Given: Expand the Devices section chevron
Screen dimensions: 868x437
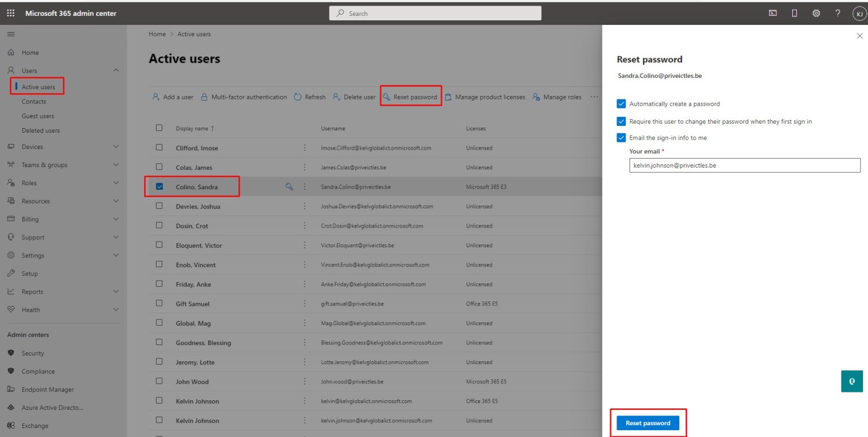Looking at the screenshot, I should click(x=116, y=147).
